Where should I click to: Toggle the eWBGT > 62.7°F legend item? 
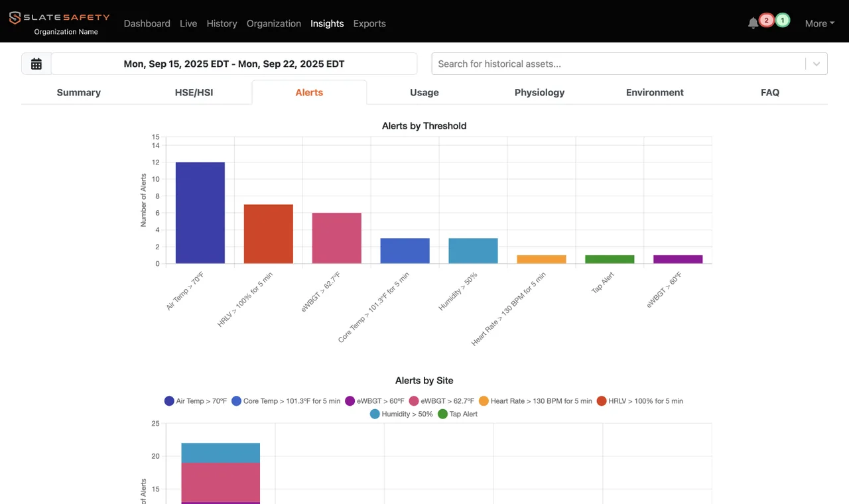(442, 401)
